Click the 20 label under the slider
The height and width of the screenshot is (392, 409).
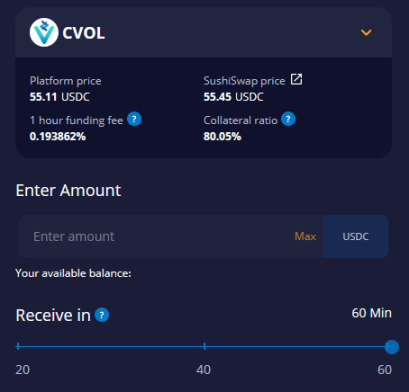(x=23, y=370)
